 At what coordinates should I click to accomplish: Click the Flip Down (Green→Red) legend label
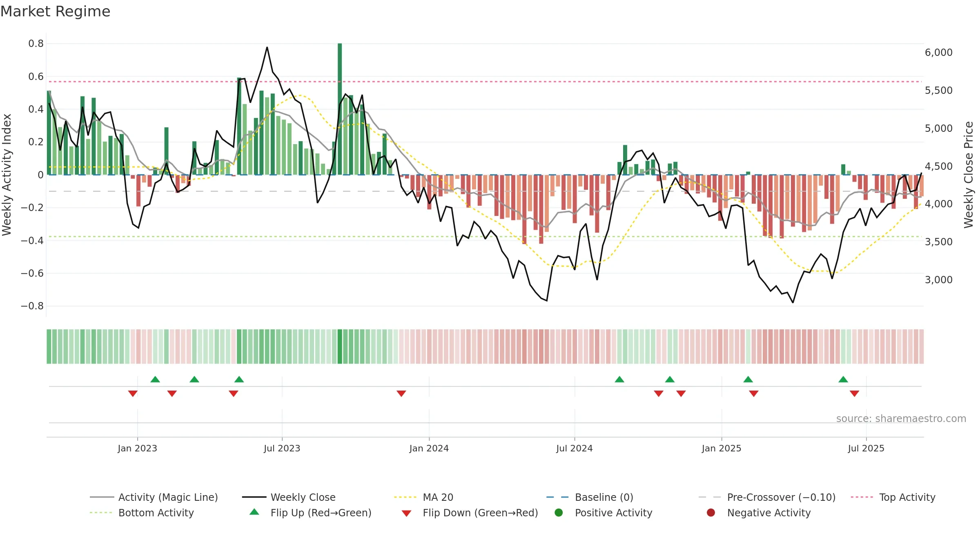(480, 513)
